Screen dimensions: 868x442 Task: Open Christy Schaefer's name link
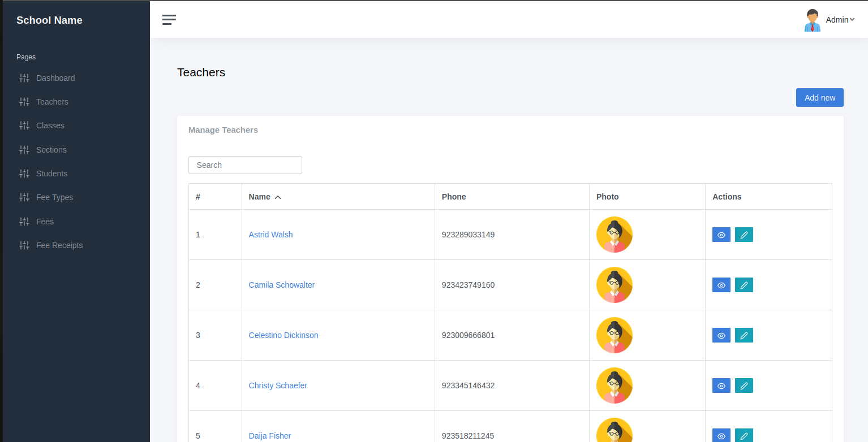pyautogui.click(x=278, y=385)
